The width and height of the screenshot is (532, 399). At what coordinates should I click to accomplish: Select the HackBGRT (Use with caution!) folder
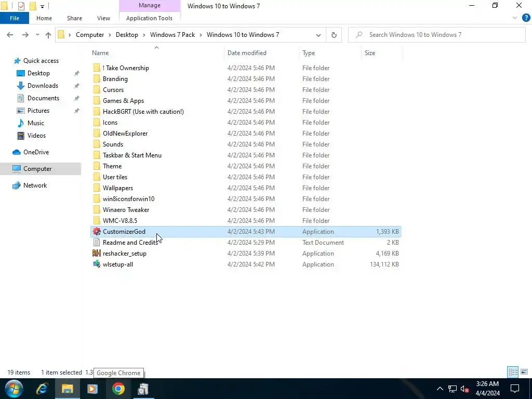click(x=143, y=112)
